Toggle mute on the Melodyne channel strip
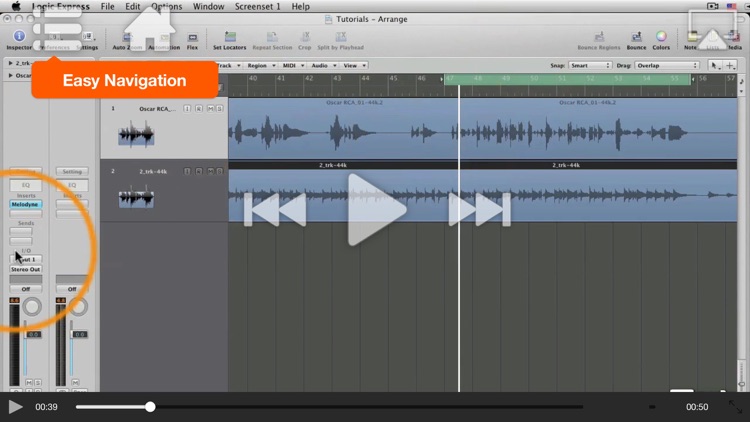Image resolution: width=750 pixels, height=422 pixels. pos(29,383)
